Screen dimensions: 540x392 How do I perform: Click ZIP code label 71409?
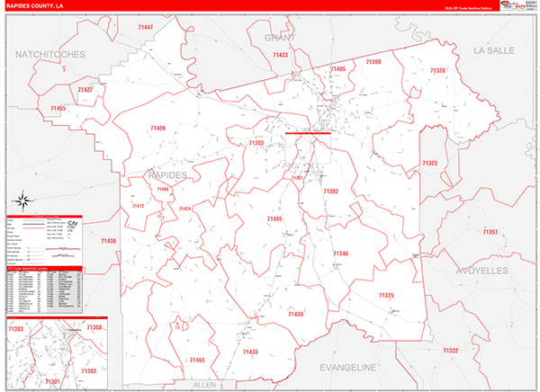pyautogui.click(x=157, y=129)
